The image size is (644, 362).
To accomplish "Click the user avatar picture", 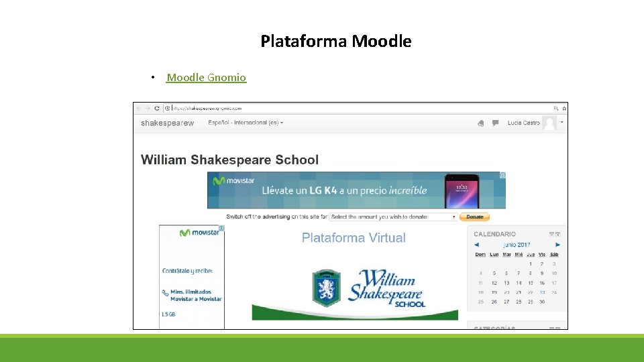I will [x=549, y=123].
